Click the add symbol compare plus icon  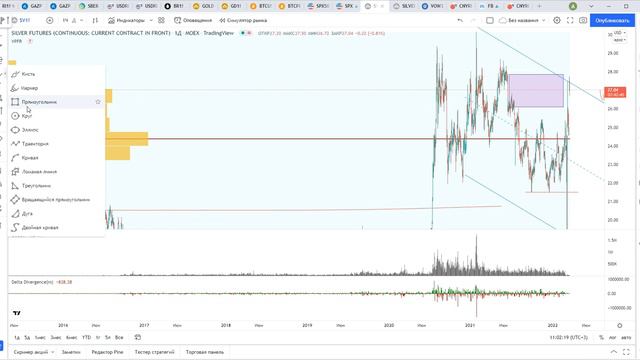[50, 20]
